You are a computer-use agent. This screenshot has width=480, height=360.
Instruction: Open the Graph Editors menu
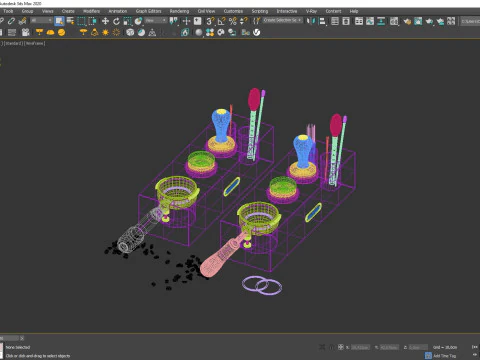point(148,11)
